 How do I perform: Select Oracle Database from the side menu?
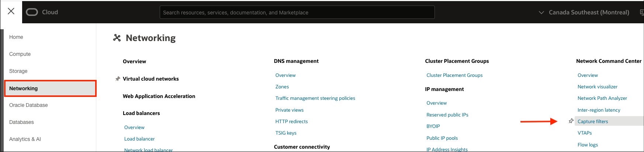[x=28, y=105]
